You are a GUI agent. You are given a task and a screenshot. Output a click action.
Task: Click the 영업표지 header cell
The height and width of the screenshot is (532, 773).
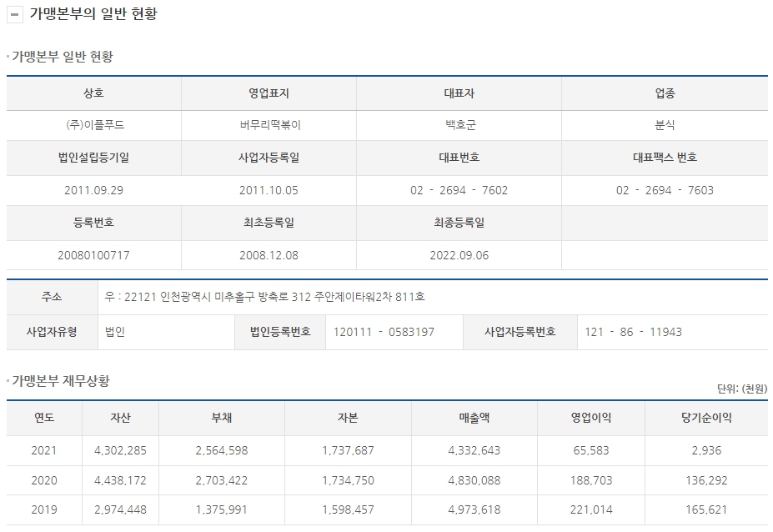269,93
